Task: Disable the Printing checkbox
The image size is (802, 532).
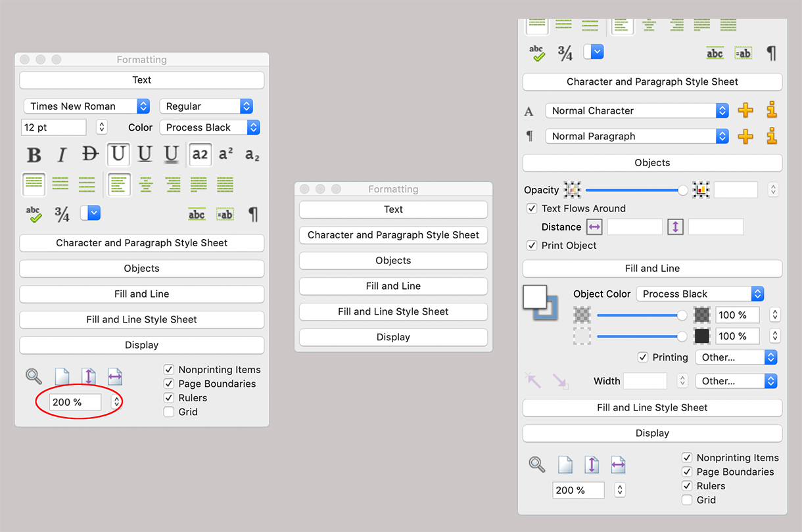Action: click(643, 357)
